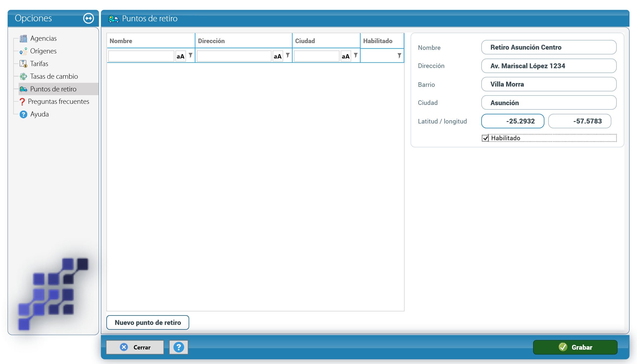Screen dimensions: 637x364
Task: Click the Dirección filter text box
Action: 234,56
